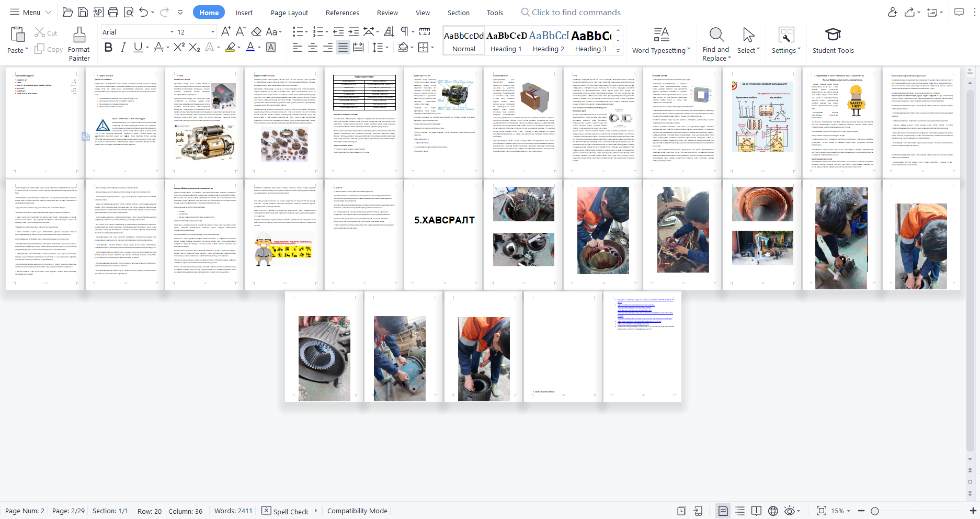Click the zoom slider handle

tap(874, 511)
